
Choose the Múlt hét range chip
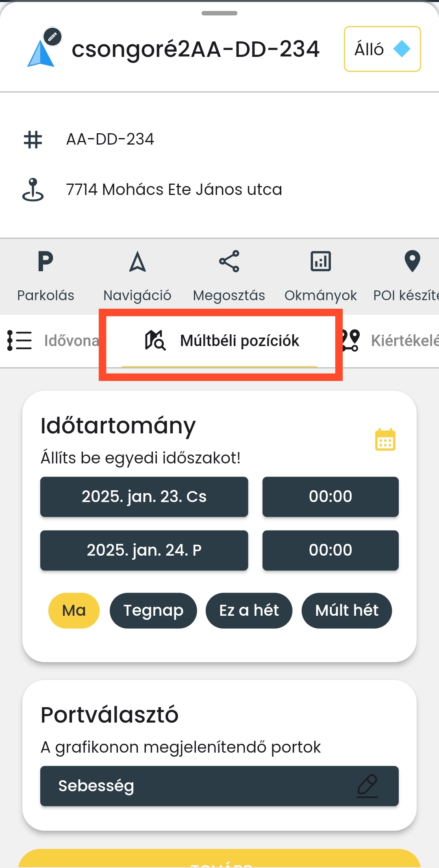click(x=347, y=610)
